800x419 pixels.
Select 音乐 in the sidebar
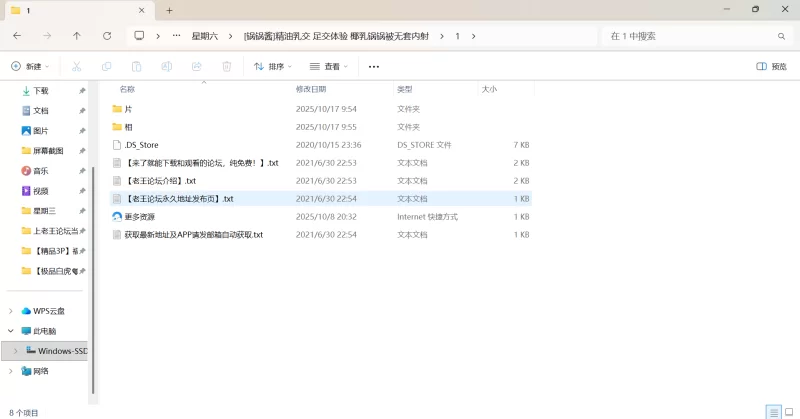pyautogui.click(x=41, y=171)
